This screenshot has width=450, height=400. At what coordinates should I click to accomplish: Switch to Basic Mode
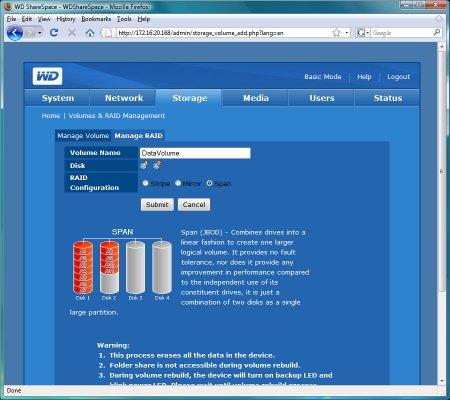[x=323, y=77]
